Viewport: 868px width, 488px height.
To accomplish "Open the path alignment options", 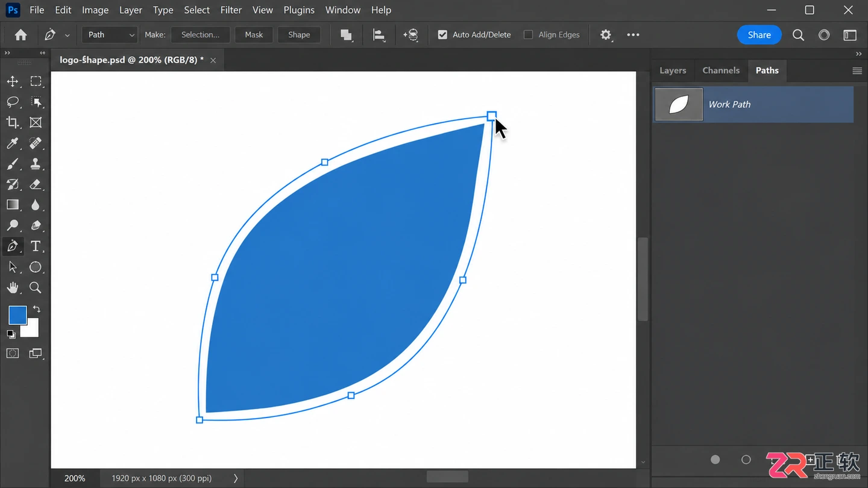I will [379, 35].
